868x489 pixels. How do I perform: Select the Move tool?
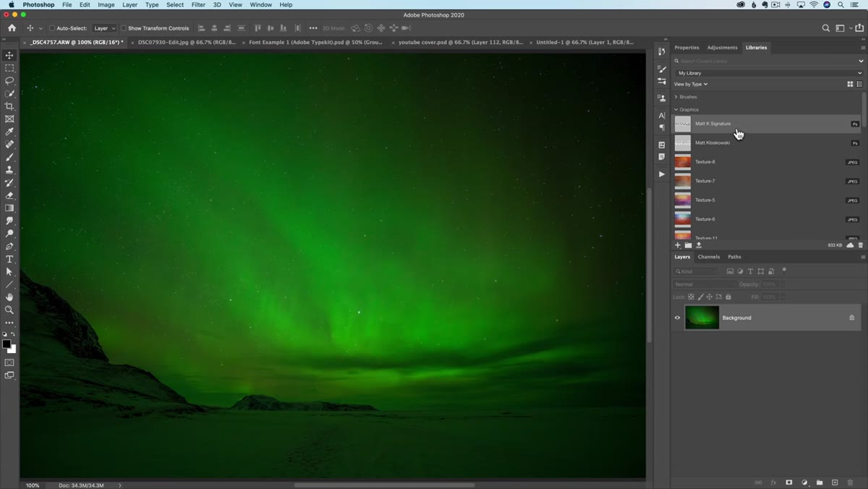[9, 55]
